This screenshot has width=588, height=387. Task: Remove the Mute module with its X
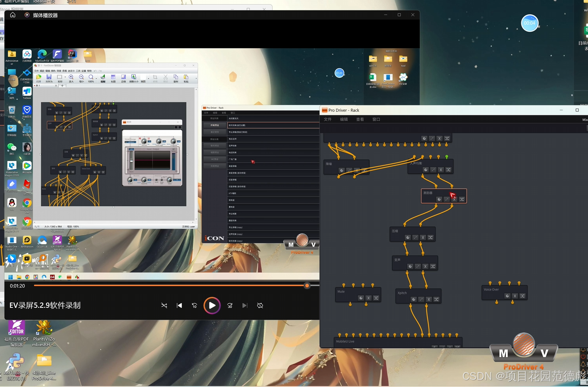coord(369,298)
